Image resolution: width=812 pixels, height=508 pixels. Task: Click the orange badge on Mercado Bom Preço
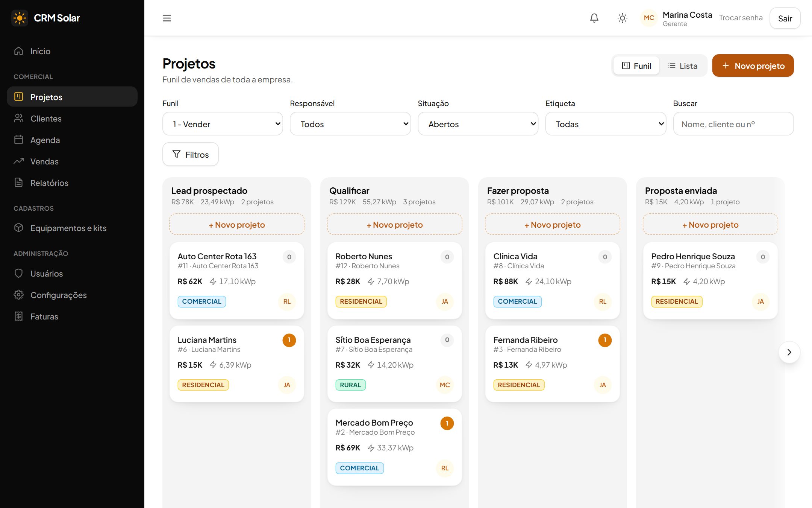447,423
